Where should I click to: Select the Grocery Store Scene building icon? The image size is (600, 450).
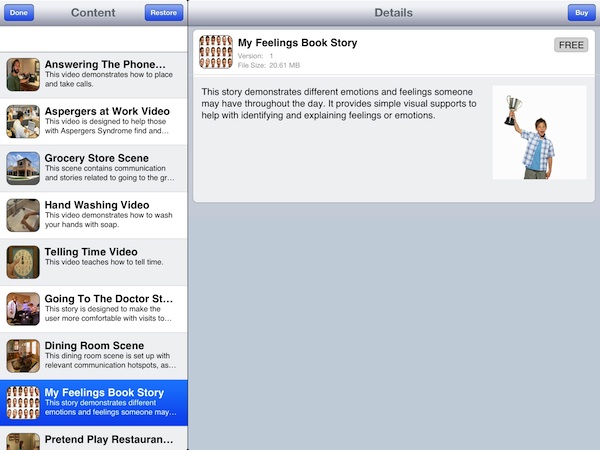click(x=22, y=168)
